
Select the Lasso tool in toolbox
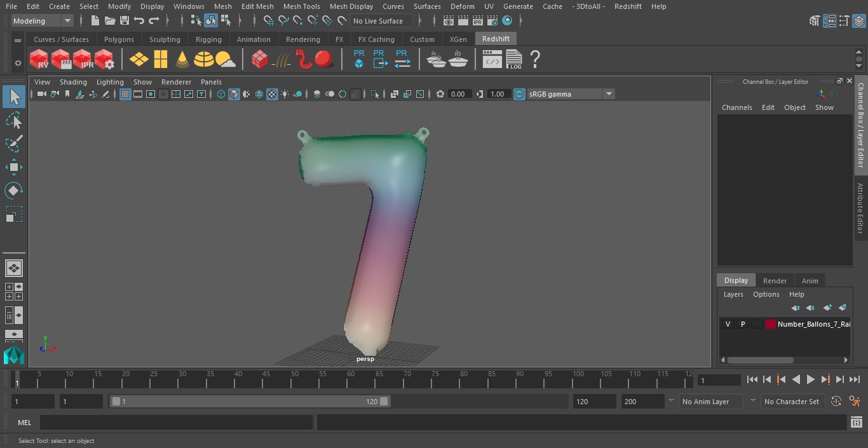click(x=13, y=120)
